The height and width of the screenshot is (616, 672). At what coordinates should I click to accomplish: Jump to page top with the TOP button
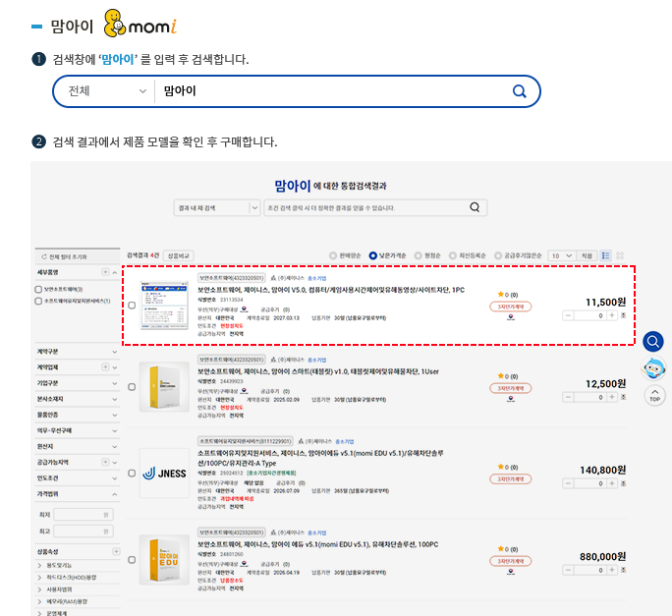pos(654,395)
